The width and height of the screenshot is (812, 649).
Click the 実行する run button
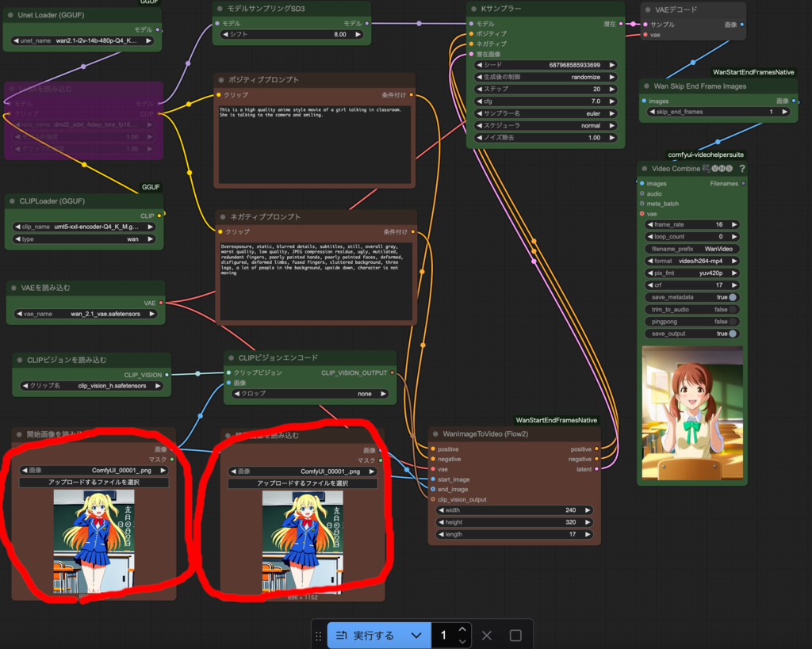366,636
